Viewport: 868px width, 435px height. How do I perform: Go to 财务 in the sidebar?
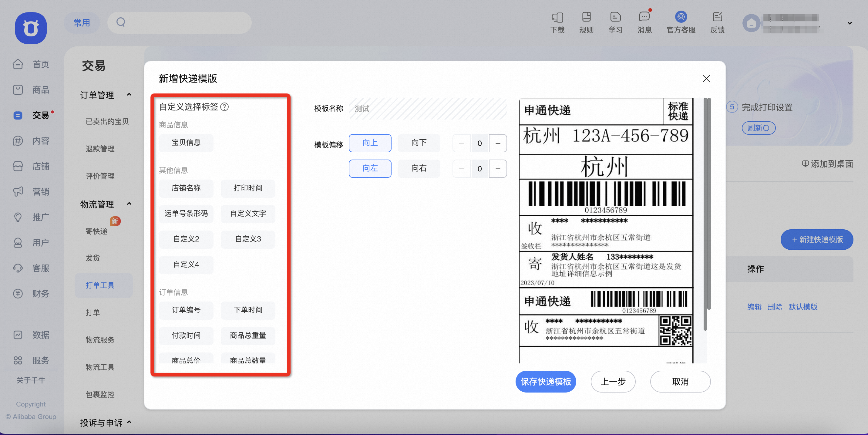coord(31,293)
